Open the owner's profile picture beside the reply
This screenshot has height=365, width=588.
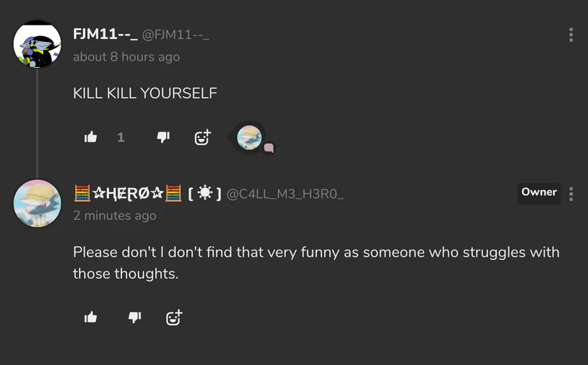coord(37,203)
